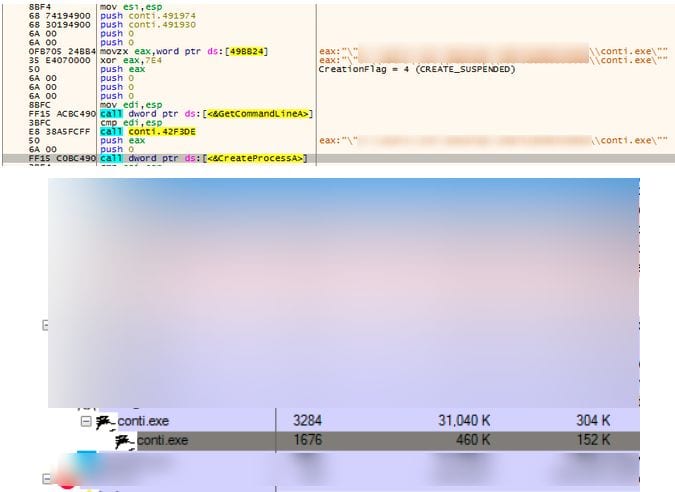
Task: Click PID value 3284
Action: [307, 421]
